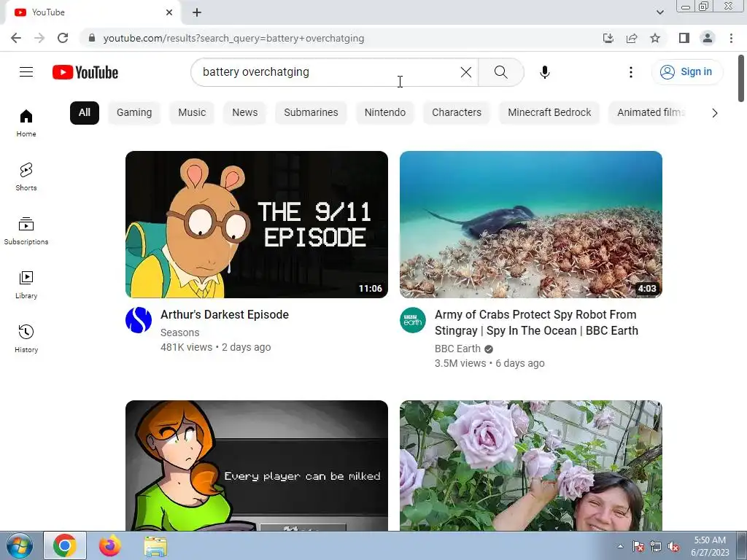Open the Windows Start menu
This screenshot has height=560, width=747.
[x=20, y=545]
